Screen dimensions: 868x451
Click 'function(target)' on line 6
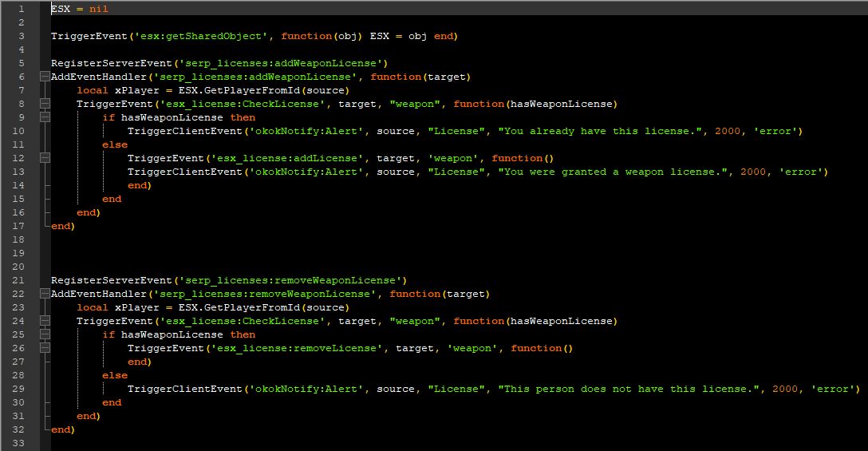pyautogui.click(x=420, y=77)
